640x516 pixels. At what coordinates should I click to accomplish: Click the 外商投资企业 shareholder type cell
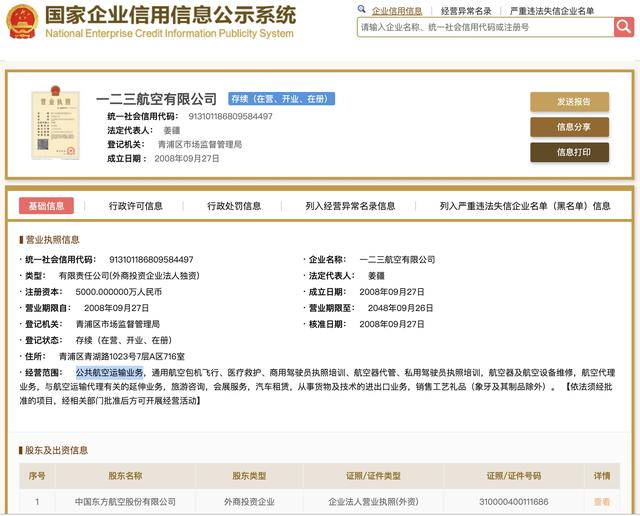coord(249,502)
